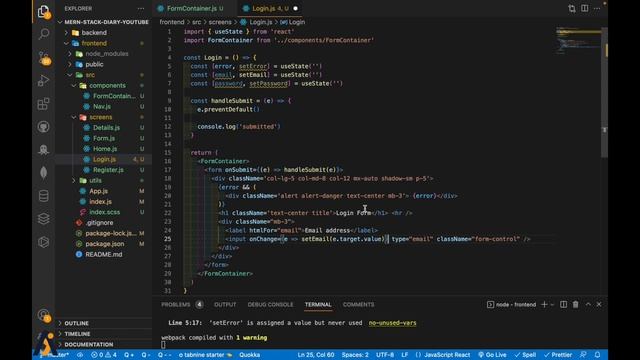The width and height of the screenshot is (640, 360).
Task: Open the Explorer view in activity bar
Action: click(43, 11)
